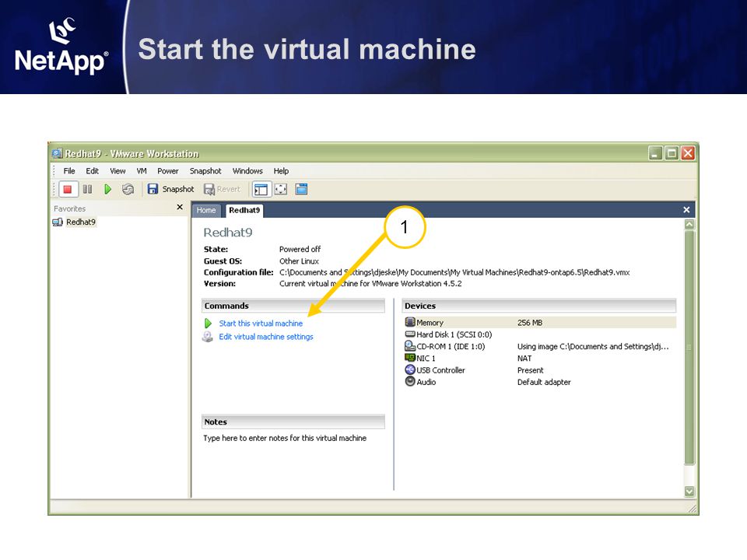Click the green Power On toolbar icon
The image size is (747, 560).
[x=108, y=190]
